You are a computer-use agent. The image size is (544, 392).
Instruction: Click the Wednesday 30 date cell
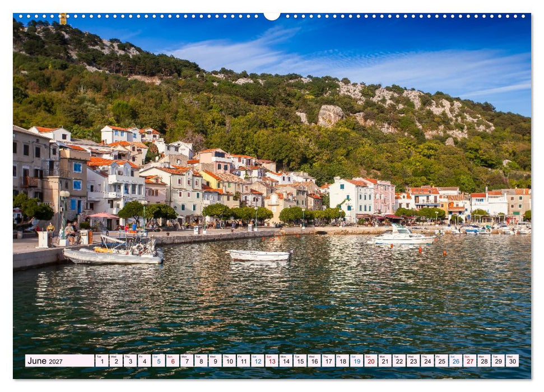[x=513, y=361]
